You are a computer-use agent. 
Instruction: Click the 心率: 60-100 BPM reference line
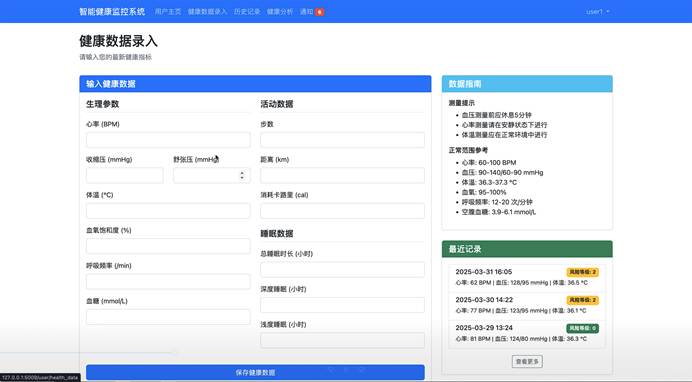(489, 163)
